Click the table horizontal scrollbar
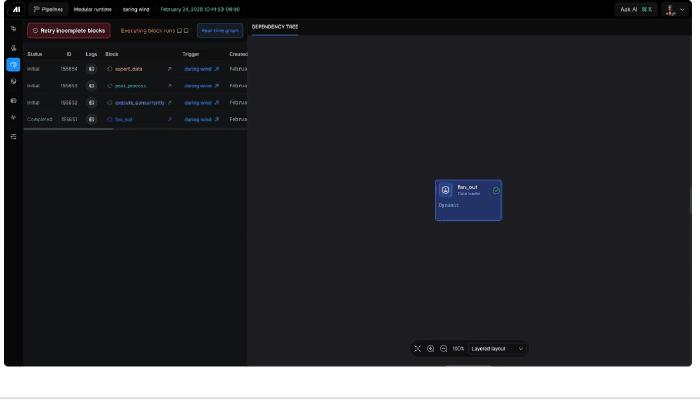This screenshot has width=700, height=399. pos(68,129)
